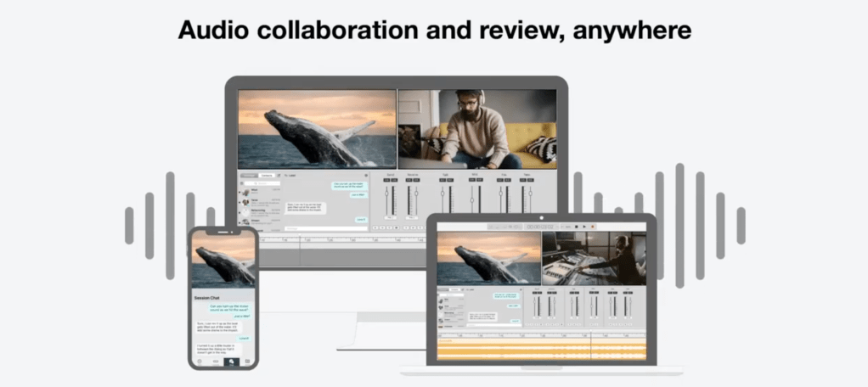868x387 pixels.
Task: Click the message input field on the monitor
Action: (325, 228)
